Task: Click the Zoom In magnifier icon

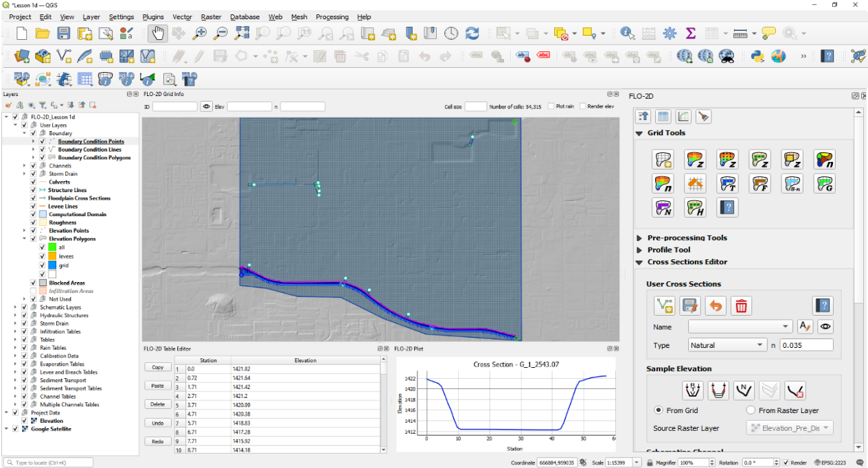Action: click(200, 33)
